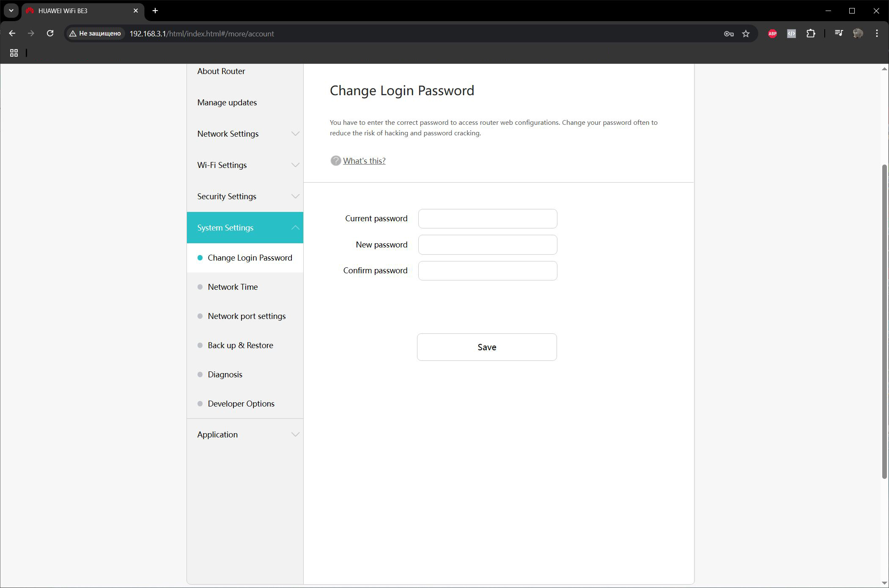Bookmark this page with the star icon
This screenshot has height=588, width=889.
tap(746, 34)
